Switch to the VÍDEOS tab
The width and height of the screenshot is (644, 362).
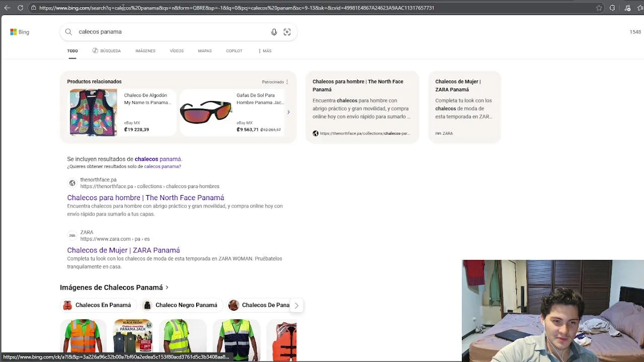(177, 51)
